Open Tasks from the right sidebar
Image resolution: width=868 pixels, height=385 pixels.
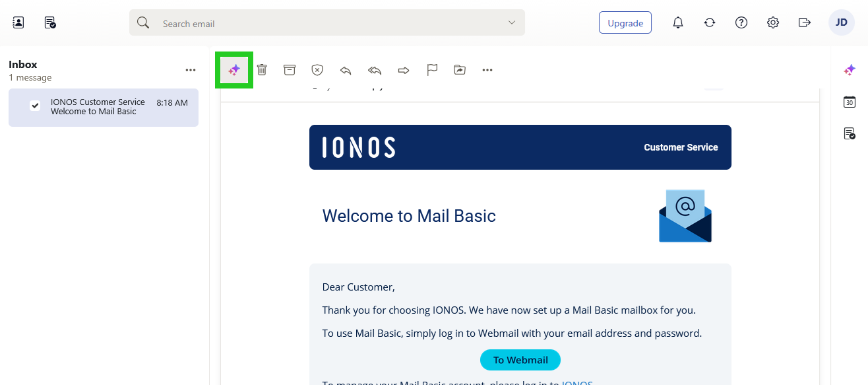click(x=850, y=133)
